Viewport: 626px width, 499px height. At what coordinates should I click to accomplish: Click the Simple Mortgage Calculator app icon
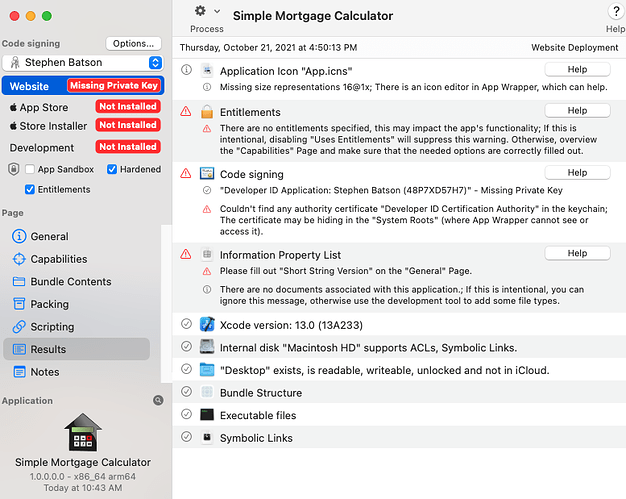[83, 432]
